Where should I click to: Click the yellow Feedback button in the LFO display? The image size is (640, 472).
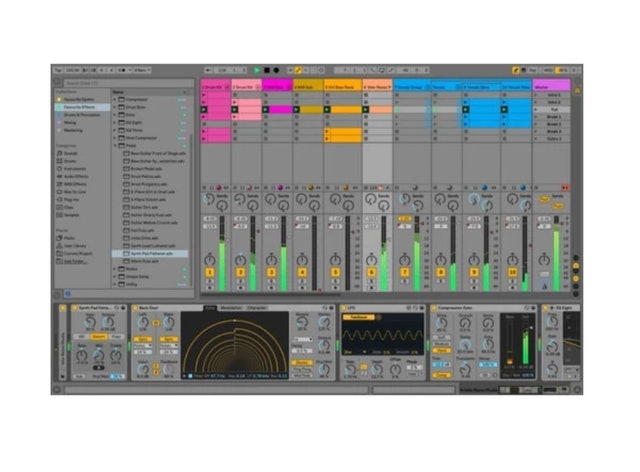[359, 317]
